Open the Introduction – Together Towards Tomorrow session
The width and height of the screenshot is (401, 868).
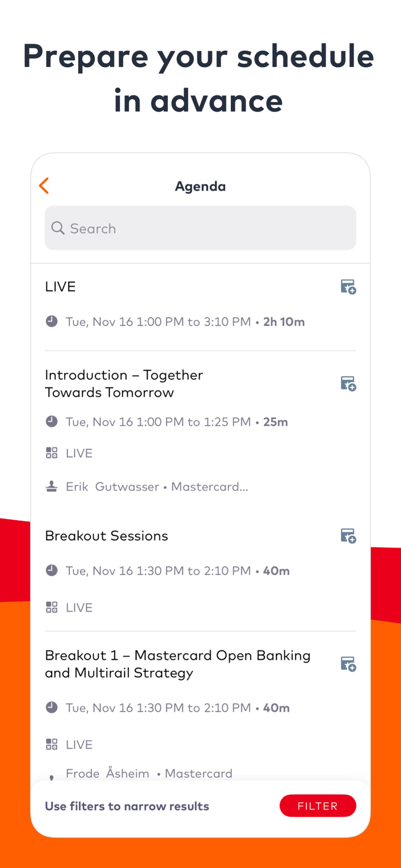coord(124,383)
